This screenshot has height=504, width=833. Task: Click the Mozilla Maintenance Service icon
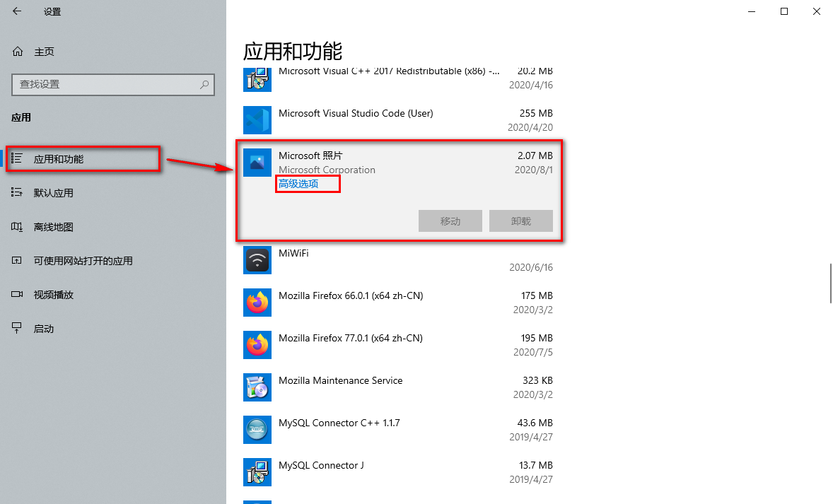(257, 387)
